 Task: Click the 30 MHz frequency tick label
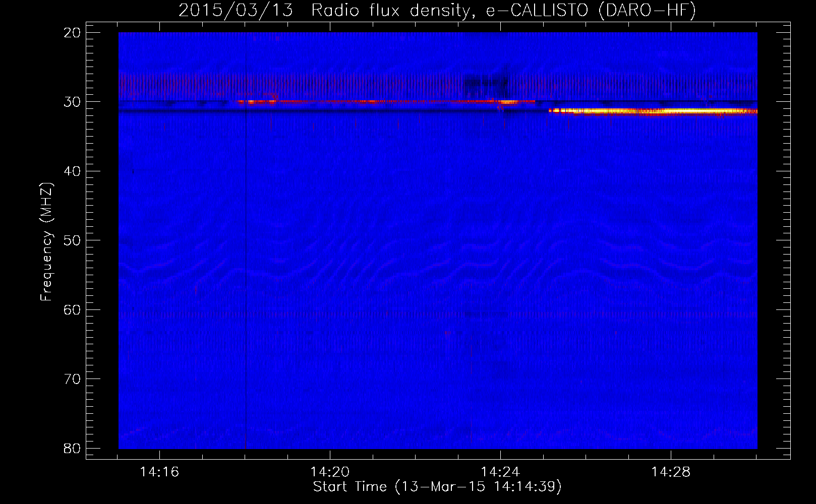coord(72,102)
